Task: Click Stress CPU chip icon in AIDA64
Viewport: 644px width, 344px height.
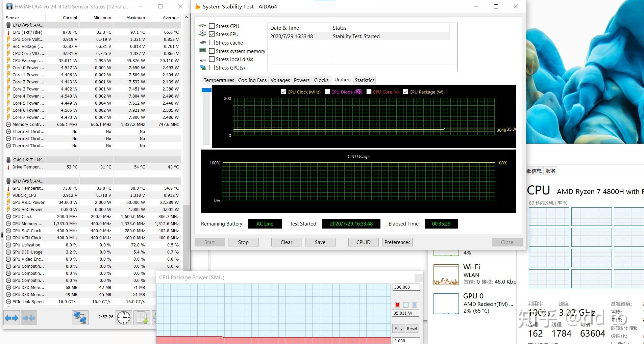Action: [203, 26]
